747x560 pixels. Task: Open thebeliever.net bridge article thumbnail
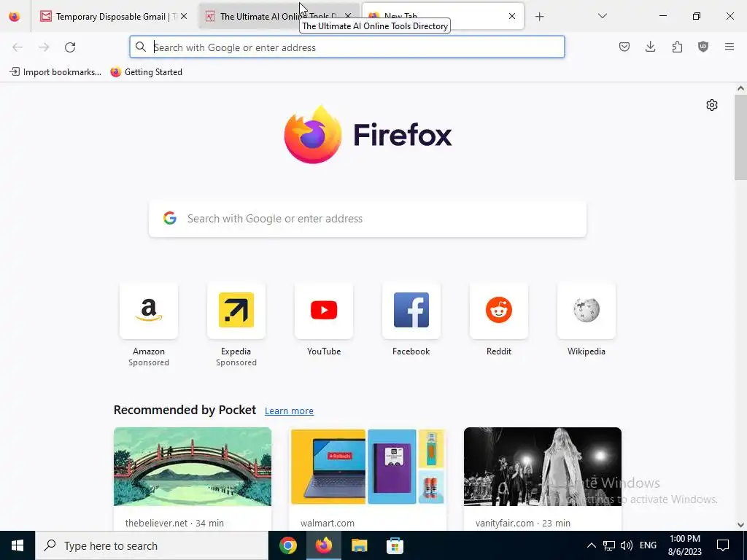(193, 467)
